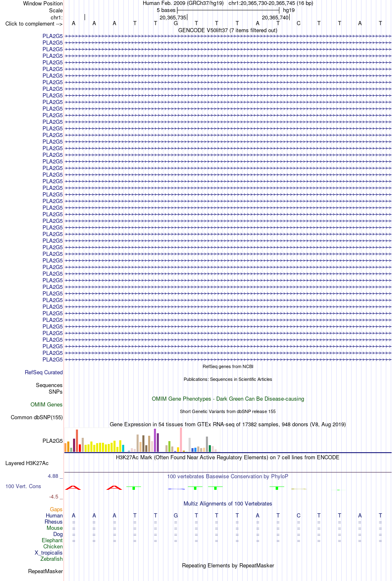Select the Dog species label
This screenshot has height=581, width=392.
point(58,534)
